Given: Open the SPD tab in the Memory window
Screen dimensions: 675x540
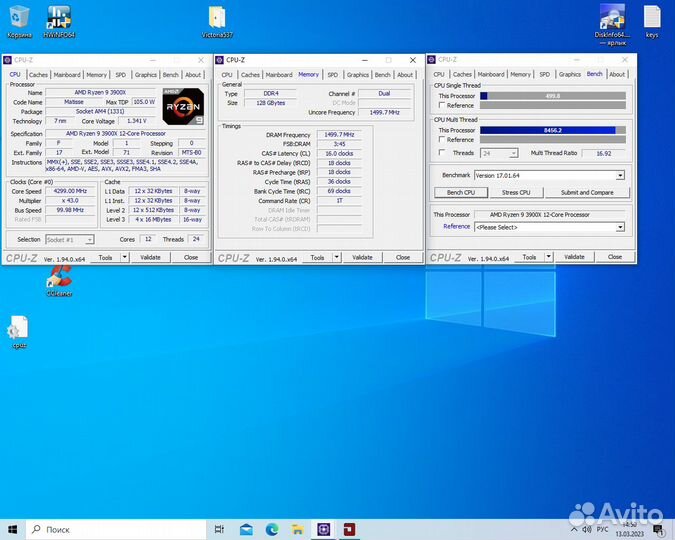Looking at the screenshot, I should pyautogui.click(x=332, y=74).
